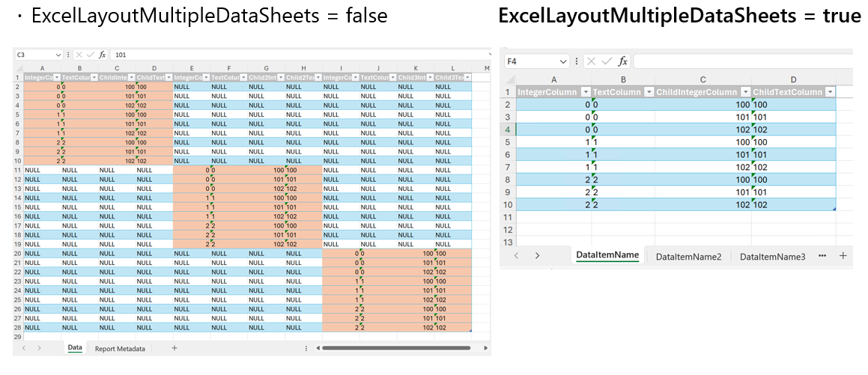Click cell C3 showing 101 in left workbook
The width and height of the screenshot is (868, 375).
tap(117, 96)
